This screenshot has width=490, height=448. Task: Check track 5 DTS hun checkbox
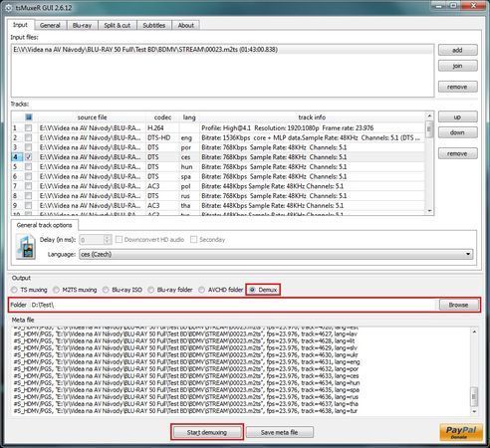coord(29,166)
